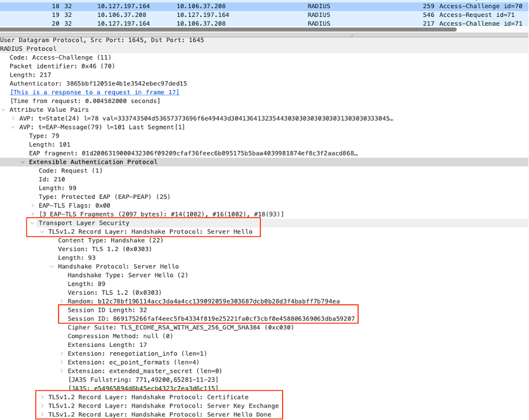The image size is (529, 420).
Task: Expand Extension: renegotiation_info entry
Action: [x=61, y=353]
